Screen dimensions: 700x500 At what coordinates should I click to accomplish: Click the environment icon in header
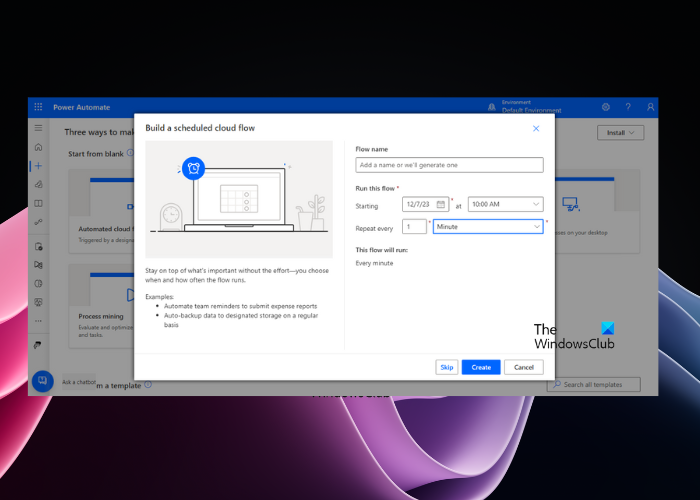click(492, 107)
